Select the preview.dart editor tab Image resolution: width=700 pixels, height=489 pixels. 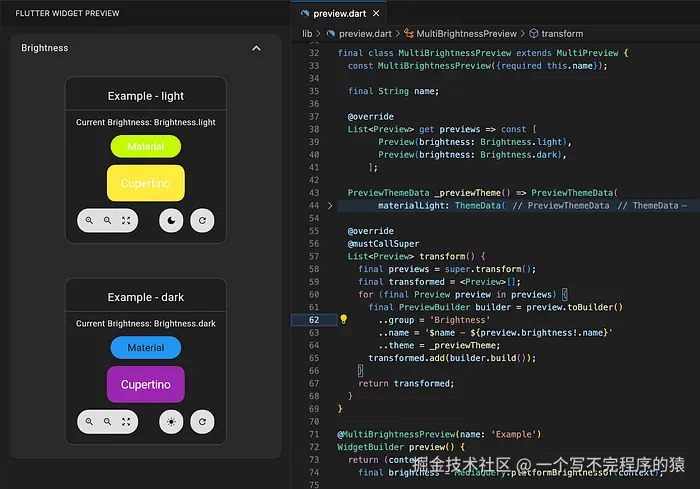point(341,13)
